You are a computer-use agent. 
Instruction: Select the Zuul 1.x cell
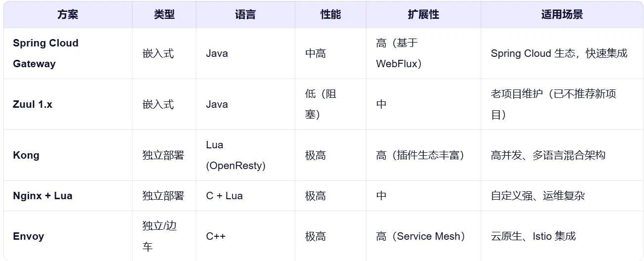33,104
